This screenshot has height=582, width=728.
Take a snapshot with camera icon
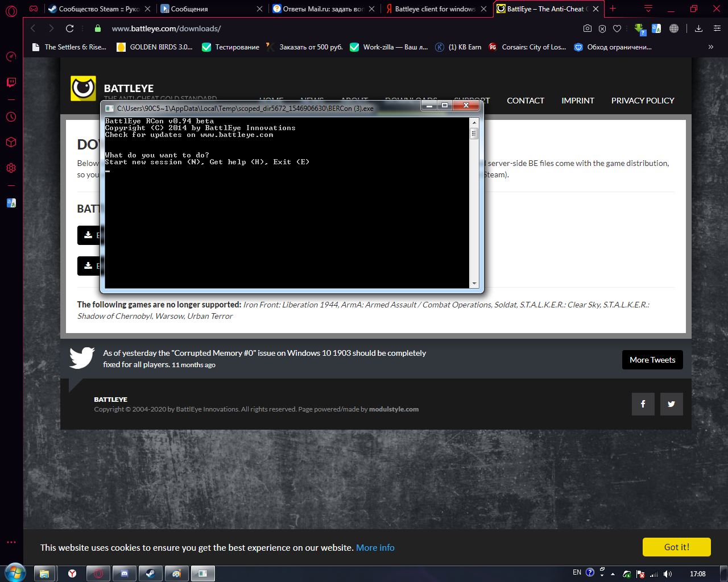pos(588,28)
